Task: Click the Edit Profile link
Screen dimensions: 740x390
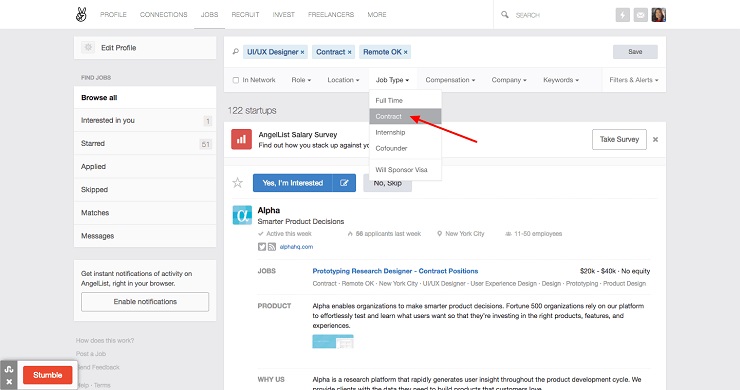Action: (x=118, y=48)
